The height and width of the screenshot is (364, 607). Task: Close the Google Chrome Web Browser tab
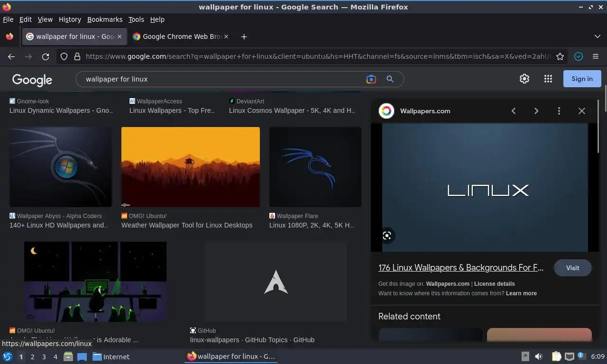tap(226, 36)
